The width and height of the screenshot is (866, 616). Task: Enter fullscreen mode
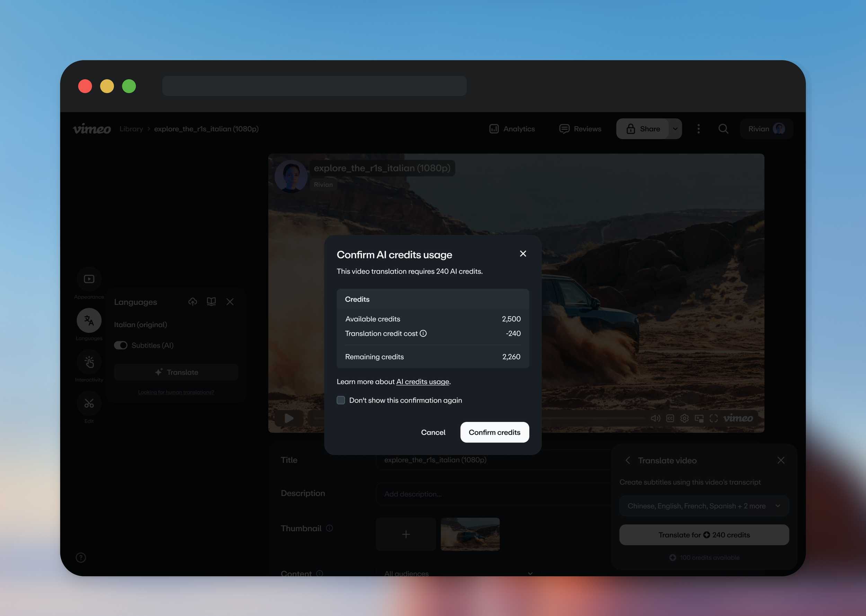point(714,418)
